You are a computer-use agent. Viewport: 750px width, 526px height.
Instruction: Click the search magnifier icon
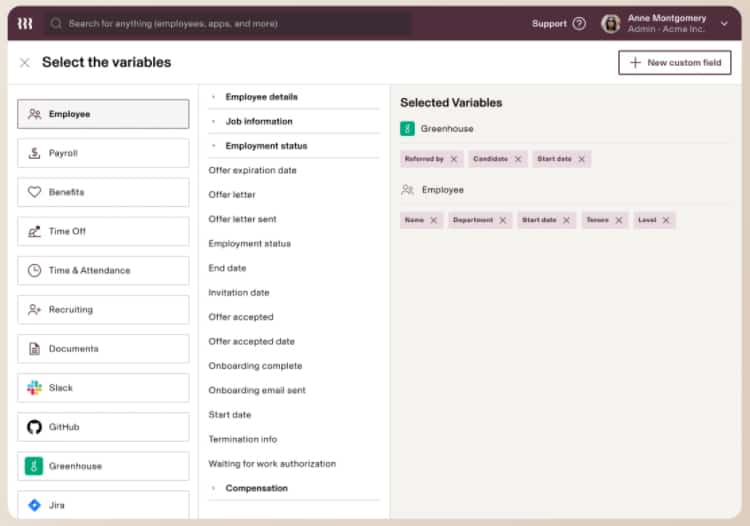[56, 23]
